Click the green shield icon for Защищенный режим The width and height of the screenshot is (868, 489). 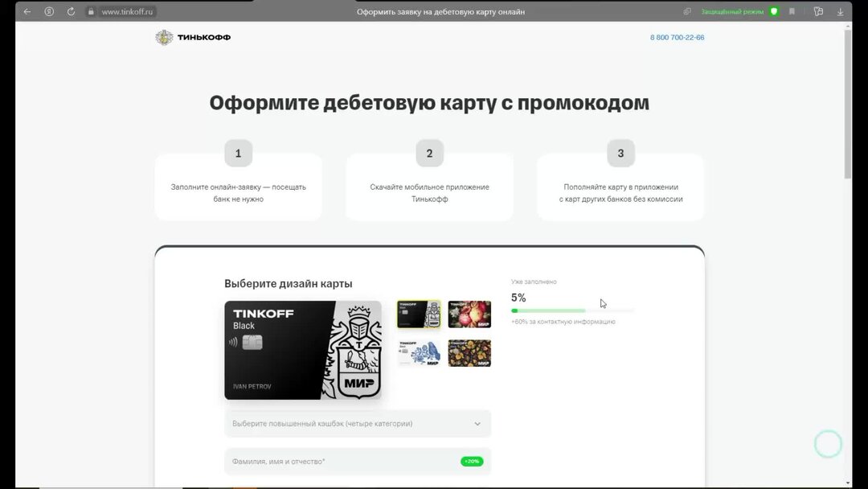[x=773, y=11]
